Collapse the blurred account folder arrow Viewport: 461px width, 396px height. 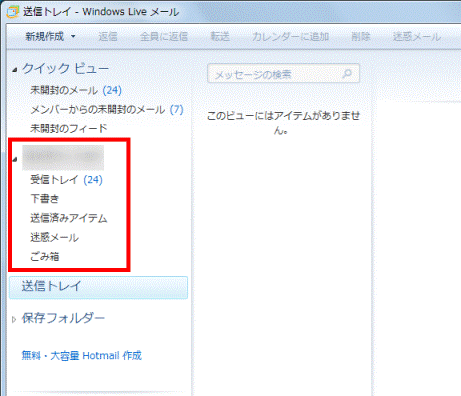[14, 160]
